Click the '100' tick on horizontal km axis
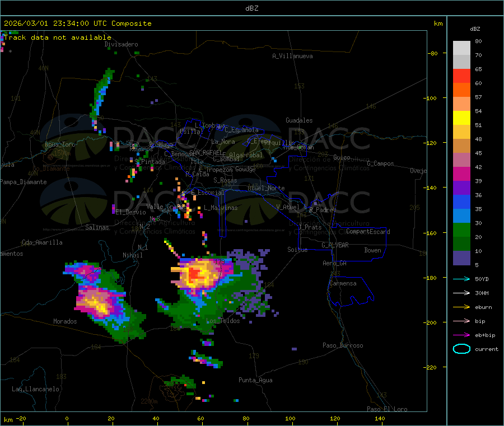504x426 pixels. pos(290,418)
